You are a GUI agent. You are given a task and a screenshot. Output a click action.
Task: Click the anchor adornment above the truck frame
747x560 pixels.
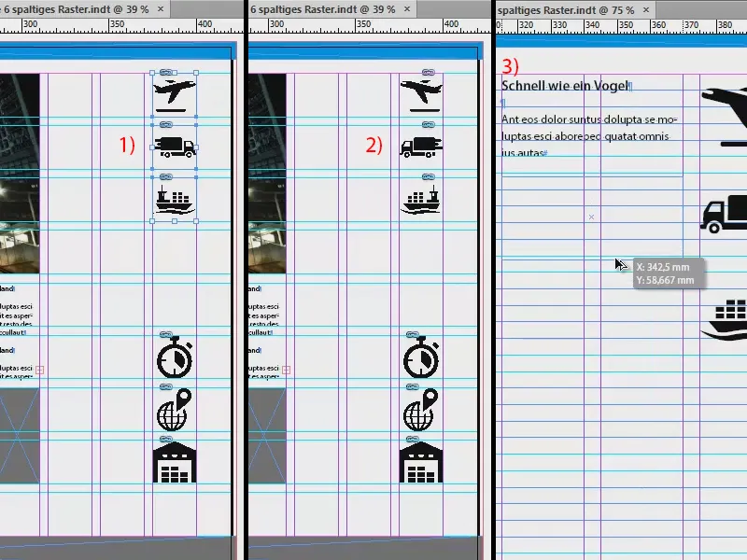coord(165,122)
